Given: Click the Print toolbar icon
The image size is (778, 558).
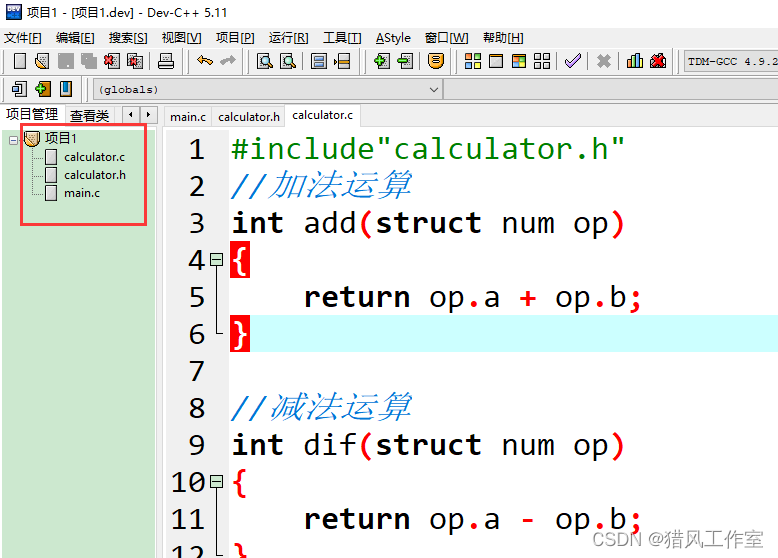Looking at the screenshot, I should pyautogui.click(x=166, y=61).
